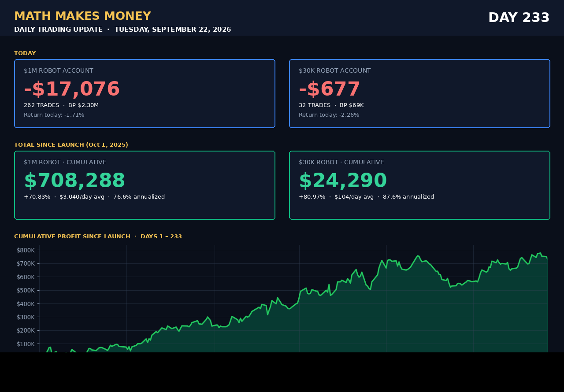Click the "$600K" y-axis label

tap(26, 277)
